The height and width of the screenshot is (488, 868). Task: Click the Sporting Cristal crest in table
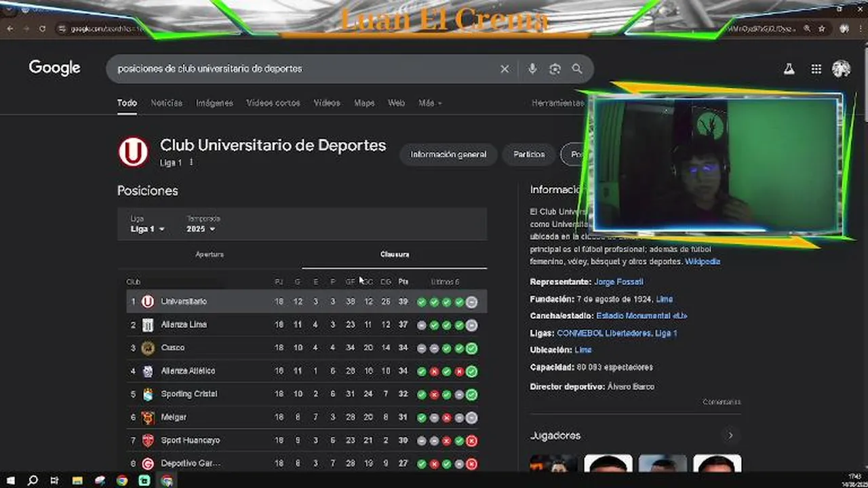coord(147,394)
